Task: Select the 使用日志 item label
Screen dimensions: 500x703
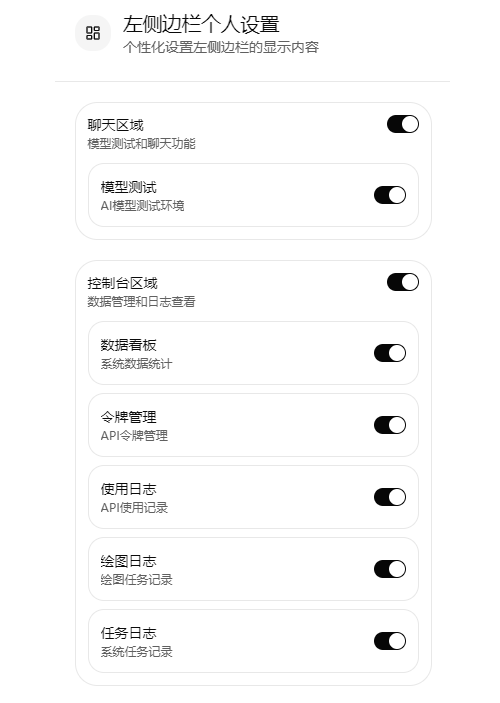Action: tap(128, 489)
